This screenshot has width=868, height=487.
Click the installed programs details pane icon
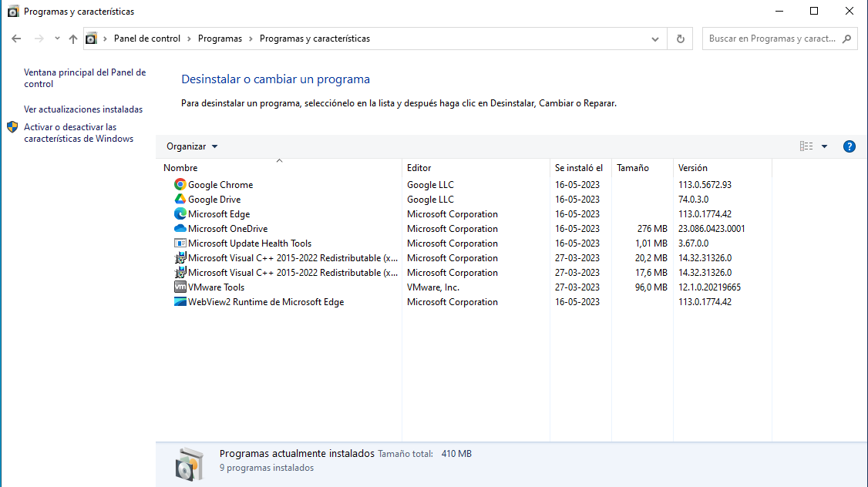tap(190, 464)
